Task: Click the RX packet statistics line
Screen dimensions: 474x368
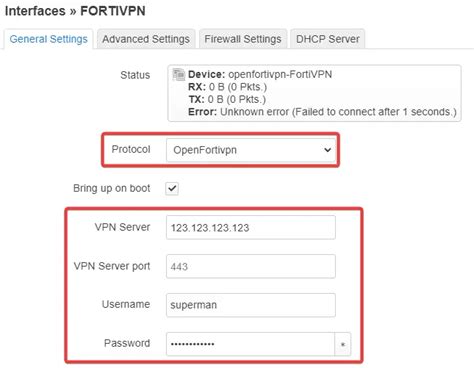Action: click(227, 87)
